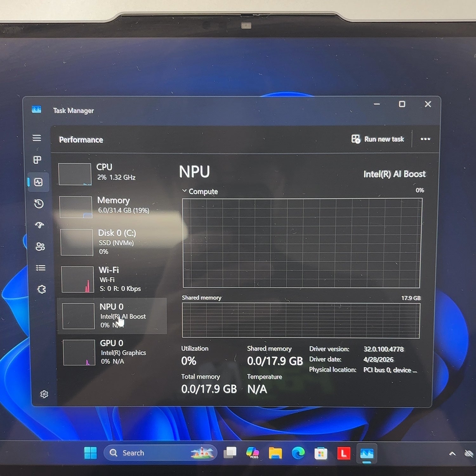
Task: Open the Task Manager navigation hamburger menu
Action: [x=37, y=138]
